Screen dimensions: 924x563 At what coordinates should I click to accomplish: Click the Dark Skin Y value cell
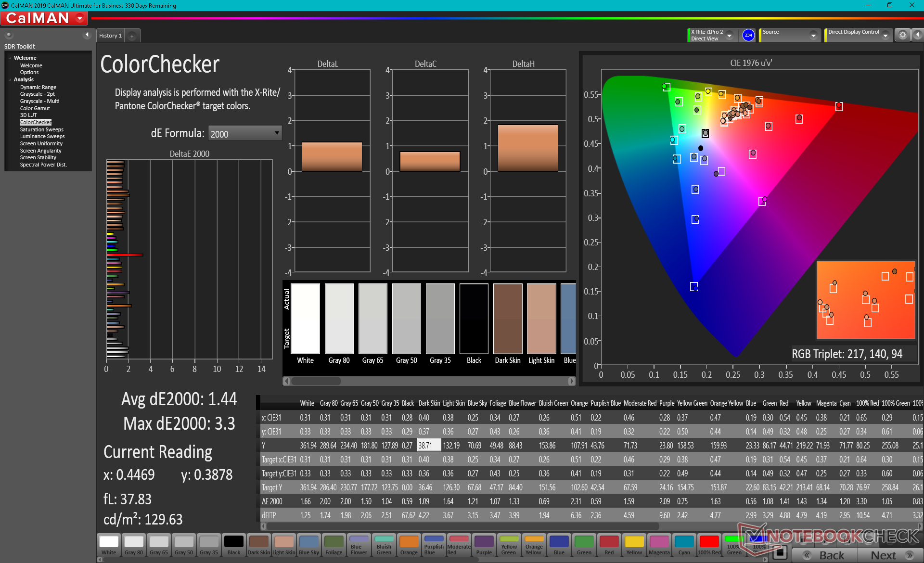coord(428,446)
